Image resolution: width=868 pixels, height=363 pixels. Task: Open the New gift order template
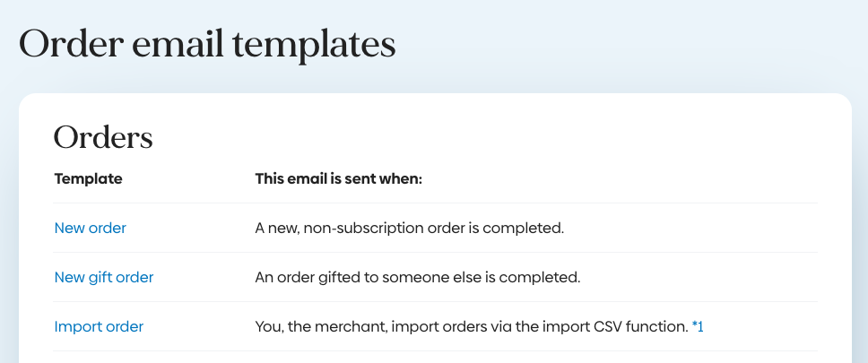(x=104, y=277)
